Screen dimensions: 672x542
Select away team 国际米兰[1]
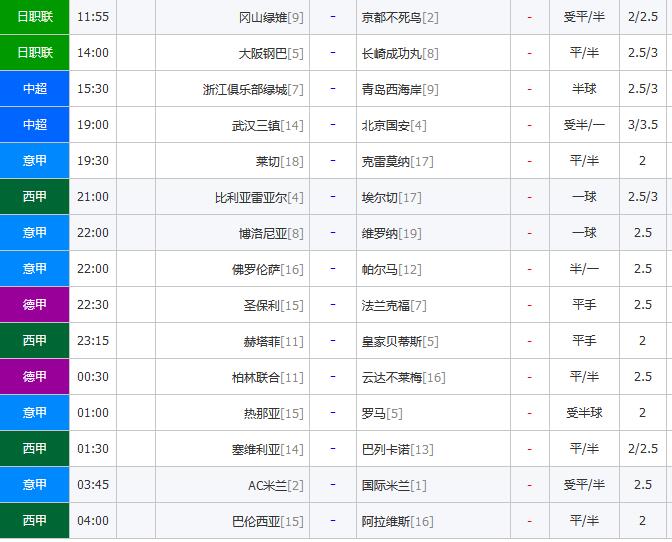click(394, 485)
